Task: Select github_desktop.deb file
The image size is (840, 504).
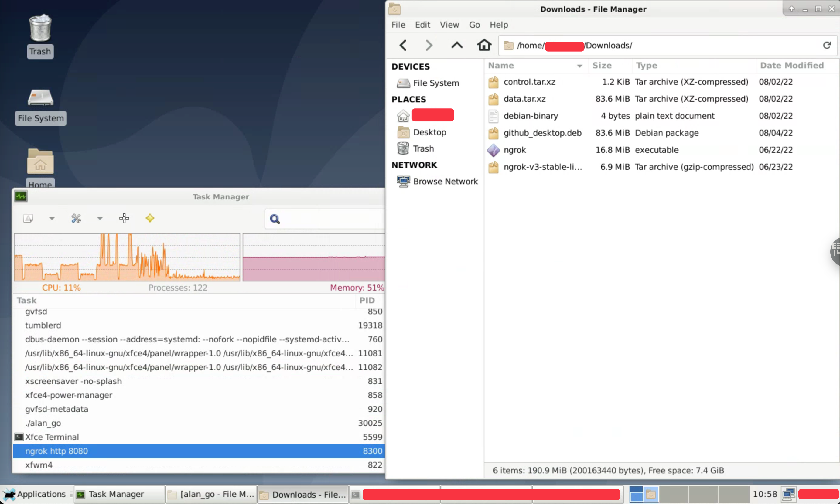Action: pos(542,133)
